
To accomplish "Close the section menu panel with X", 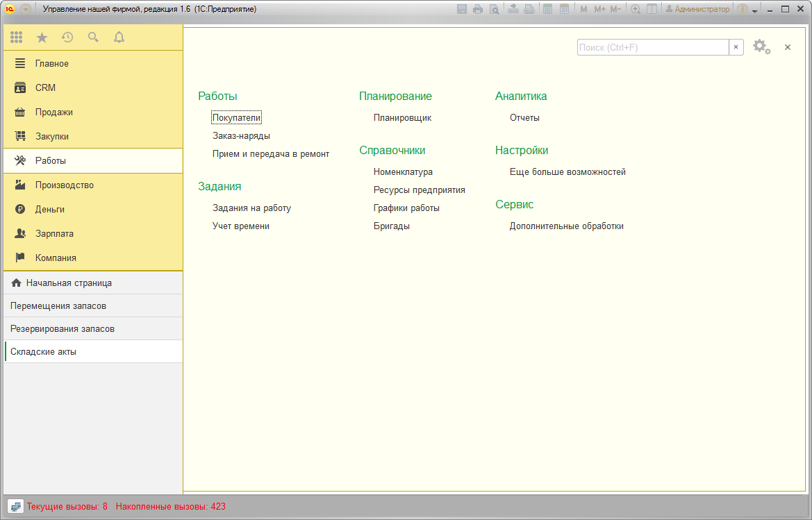I will click(788, 47).
